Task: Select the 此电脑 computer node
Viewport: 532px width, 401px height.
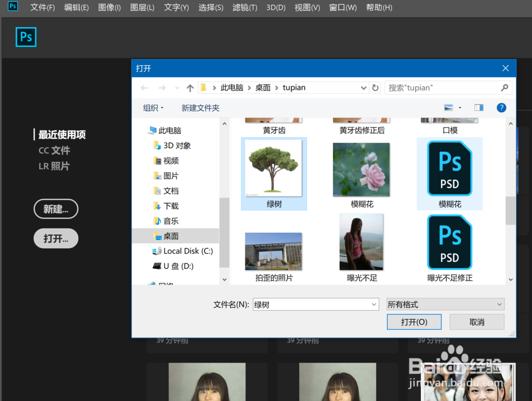Action: 165,130
